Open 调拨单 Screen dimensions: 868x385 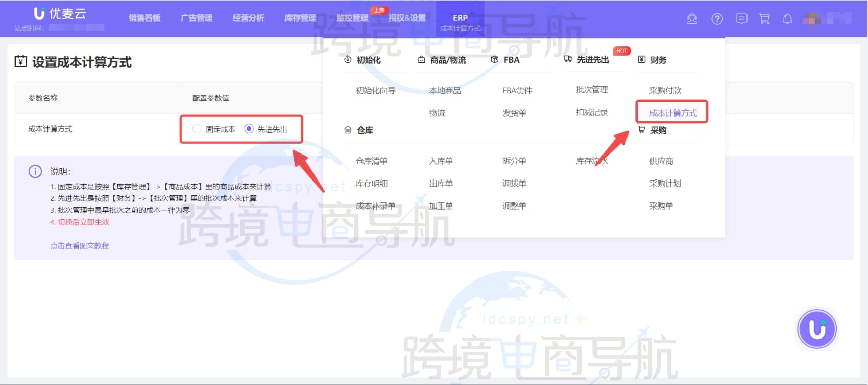514,184
